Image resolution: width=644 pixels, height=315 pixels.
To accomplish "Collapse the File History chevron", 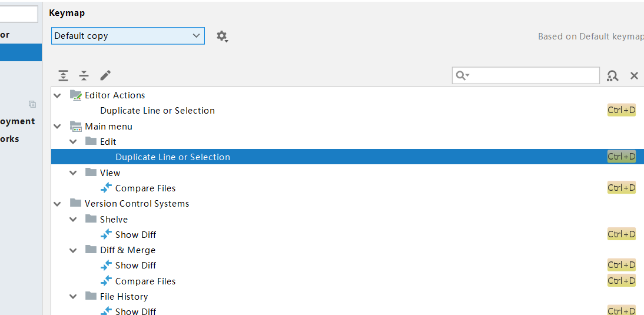I will pos(73,297).
